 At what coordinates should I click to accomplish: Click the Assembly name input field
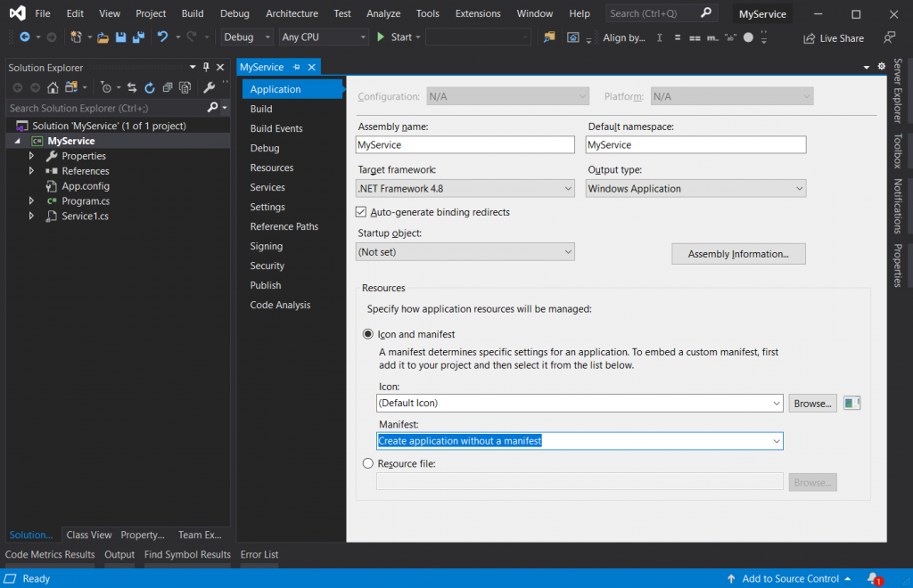pyautogui.click(x=465, y=145)
